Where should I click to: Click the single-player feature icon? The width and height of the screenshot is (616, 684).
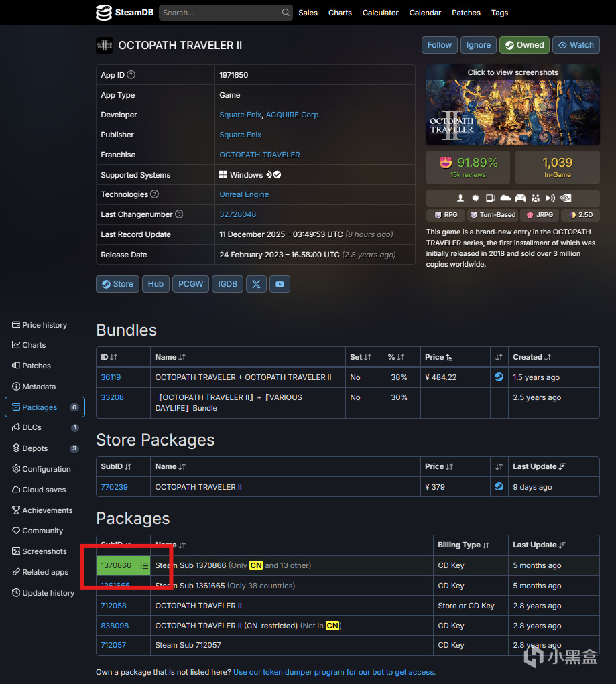pyautogui.click(x=460, y=198)
